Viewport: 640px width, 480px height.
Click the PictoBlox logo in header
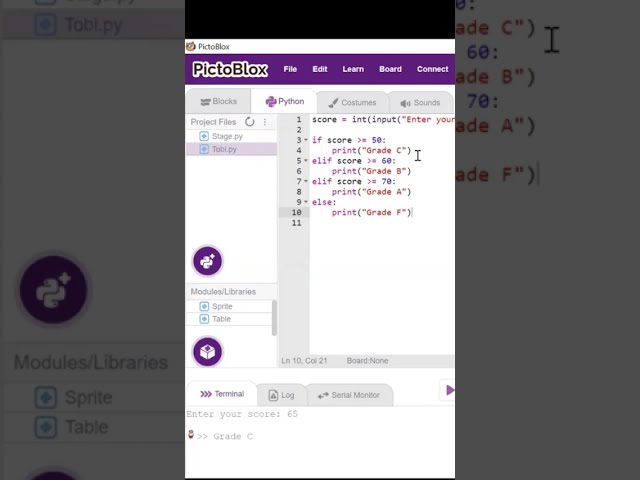pyautogui.click(x=230, y=69)
